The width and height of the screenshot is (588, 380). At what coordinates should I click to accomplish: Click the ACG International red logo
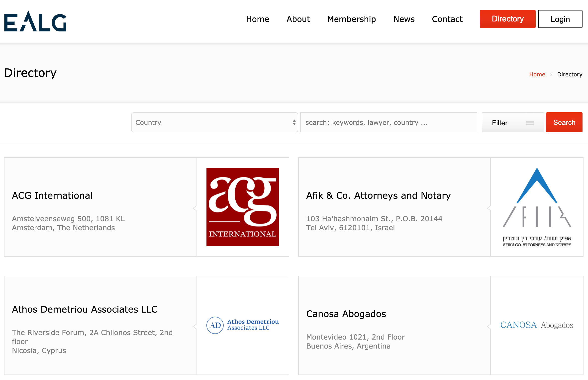pyautogui.click(x=243, y=207)
